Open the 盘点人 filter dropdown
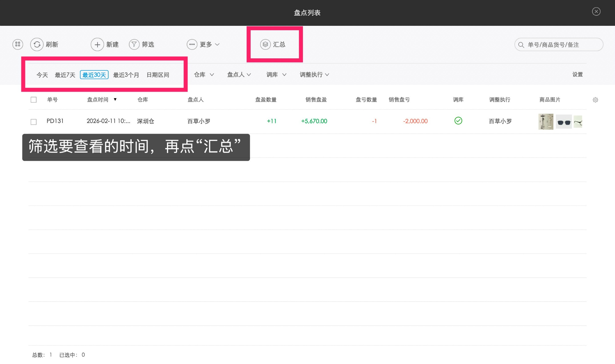The height and width of the screenshot is (364, 615). [x=239, y=75]
